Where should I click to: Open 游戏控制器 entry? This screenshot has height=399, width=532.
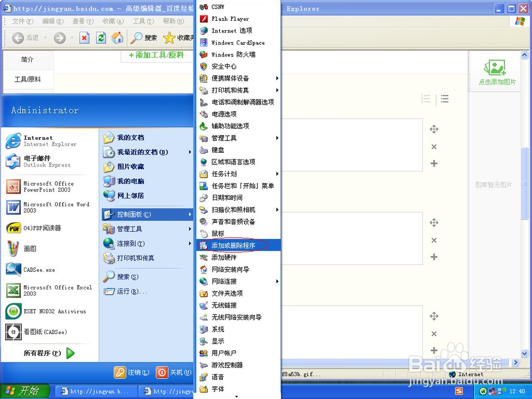(238, 365)
